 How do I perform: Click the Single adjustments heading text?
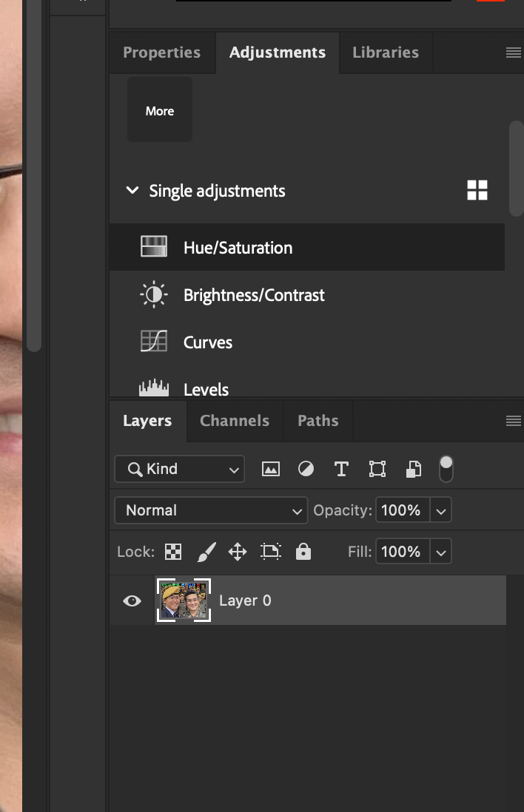click(217, 191)
